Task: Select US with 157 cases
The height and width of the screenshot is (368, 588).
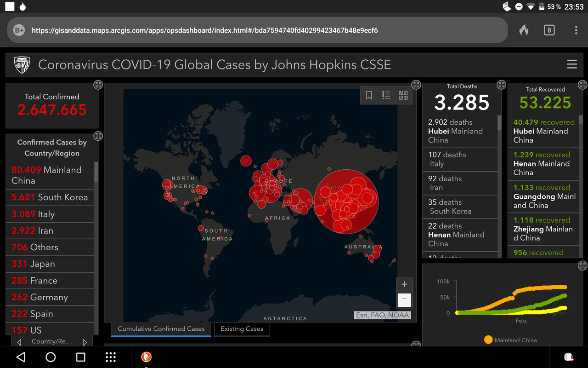Action: pyautogui.click(x=50, y=329)
